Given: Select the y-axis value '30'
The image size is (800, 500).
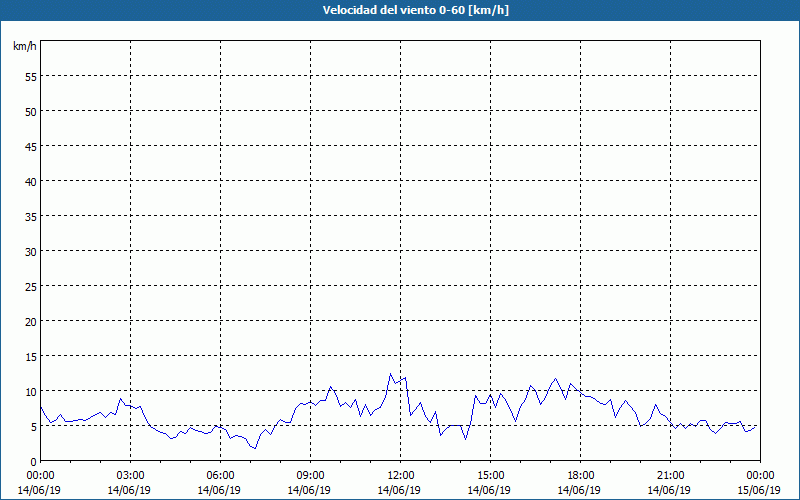Looking at the screenshot, I should (31, 251).
